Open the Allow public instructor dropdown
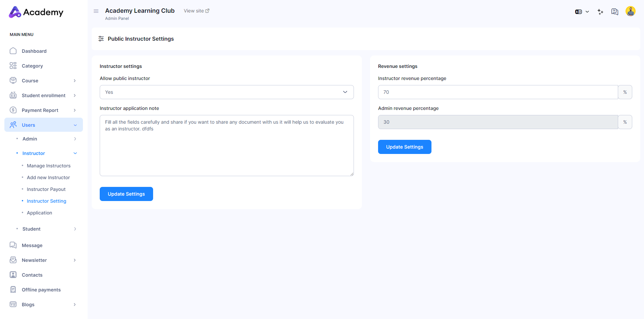 tap(226, 92)
